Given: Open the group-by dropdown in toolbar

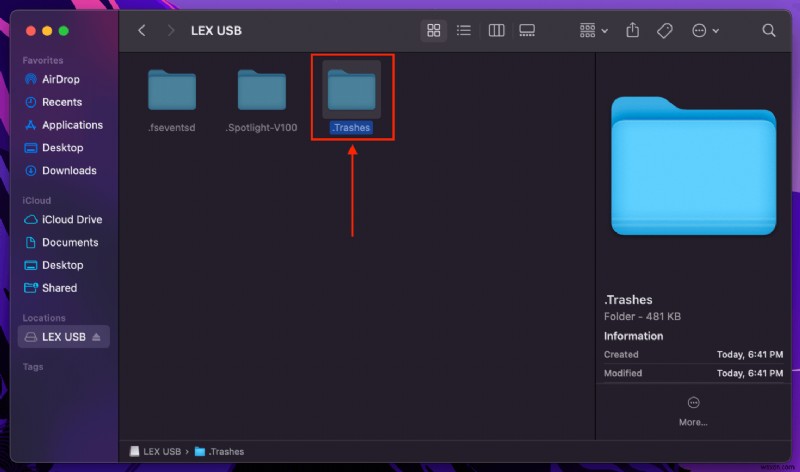Looking at the screenshot, I should (593, 31).
